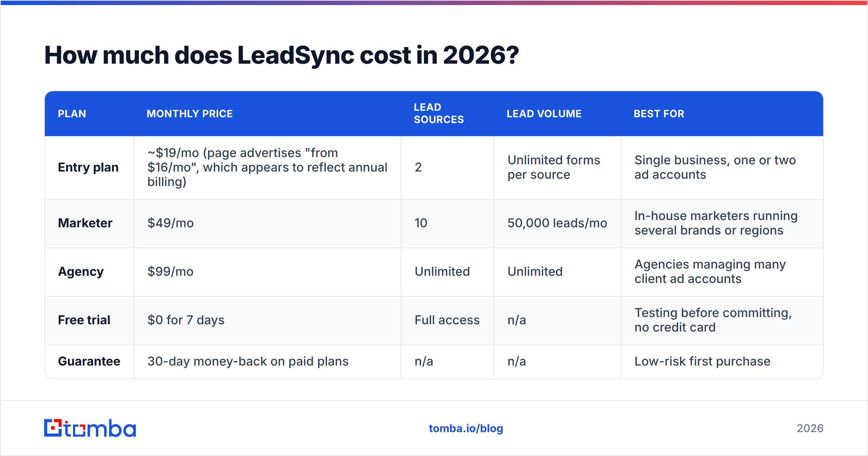Click 'Single business, one or two ad accounts'
The height and width of the screenshot is (456, 868).
[x=715, y=167]
